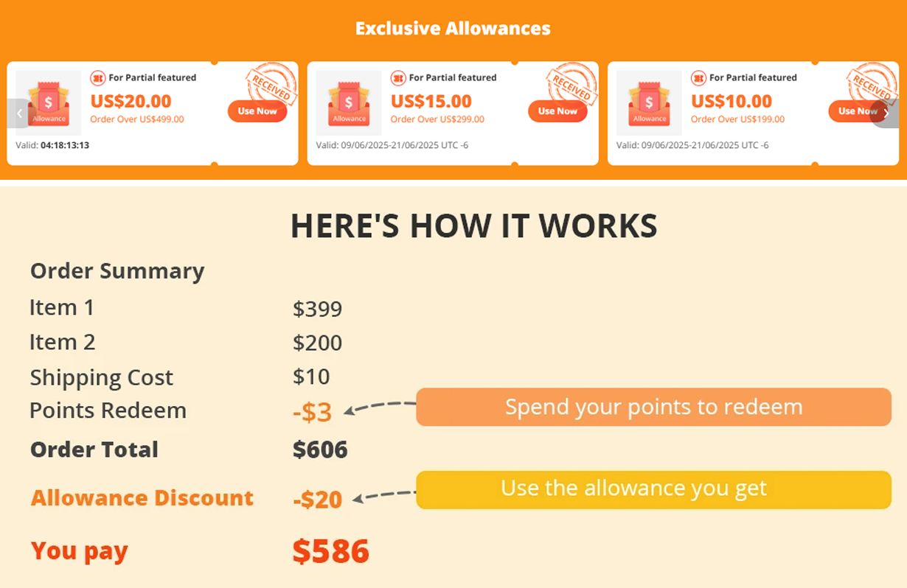Screen dimensions: 907x588
Task: Click Use Now on US$20.00 allowance
Action: click(x=257, y=111)
